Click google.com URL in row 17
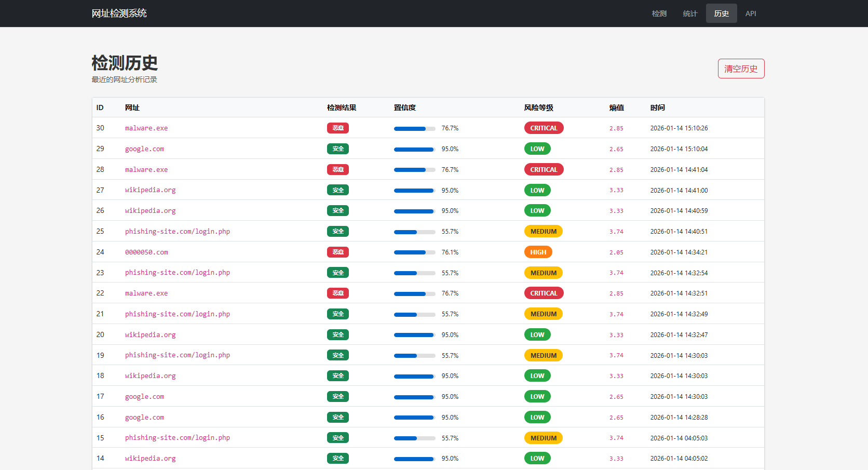 pyautogui.click(x=144, y=397)
